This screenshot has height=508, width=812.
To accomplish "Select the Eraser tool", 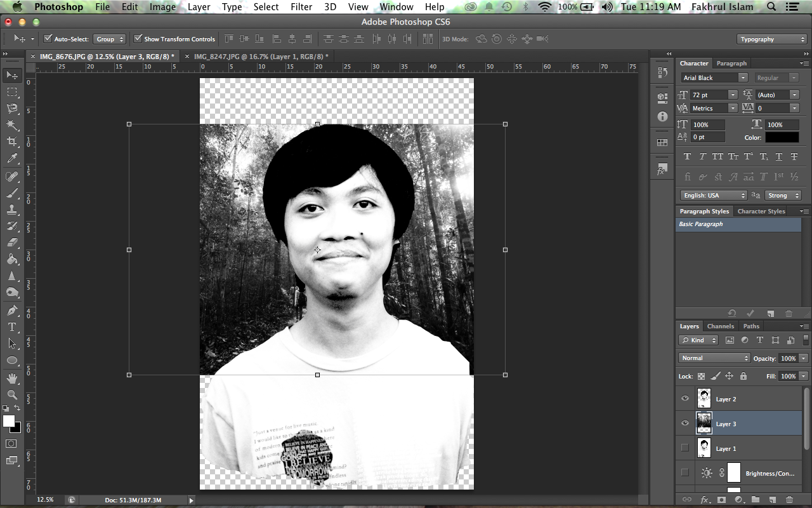I will [12, 243].
